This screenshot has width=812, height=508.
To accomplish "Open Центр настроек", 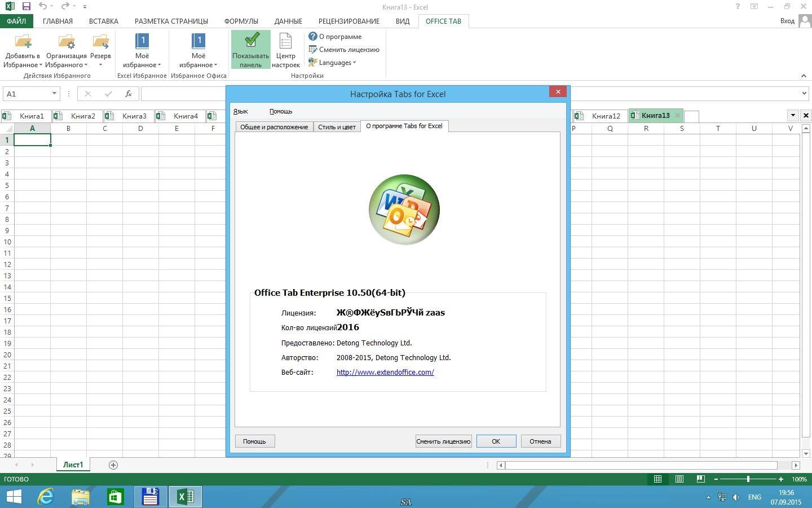I will (x=286, y=50).
